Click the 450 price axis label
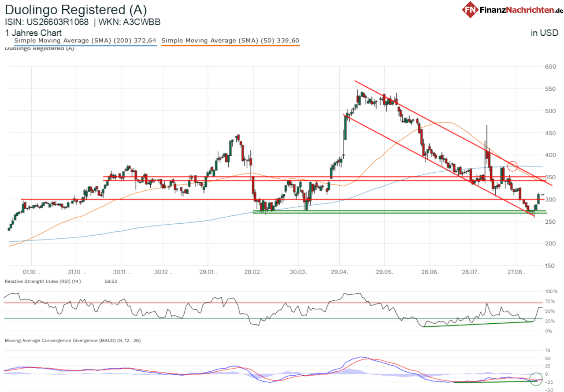This screenshot has width=564, height=392. 550,133
